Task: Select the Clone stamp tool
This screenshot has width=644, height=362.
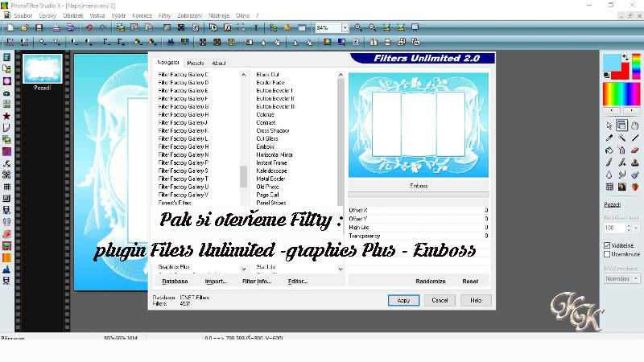Action: pos(635,162)
